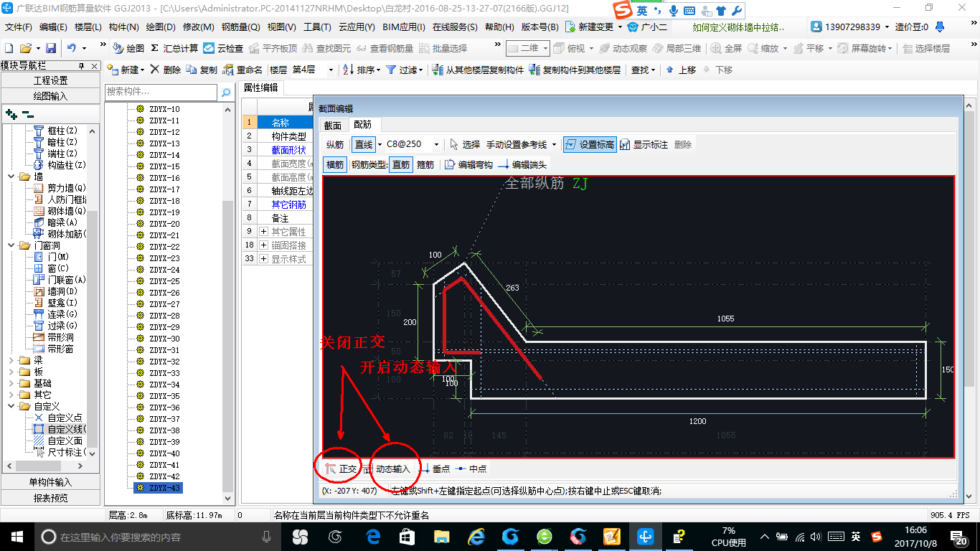Expand 梁 tree node

(11, 360)
